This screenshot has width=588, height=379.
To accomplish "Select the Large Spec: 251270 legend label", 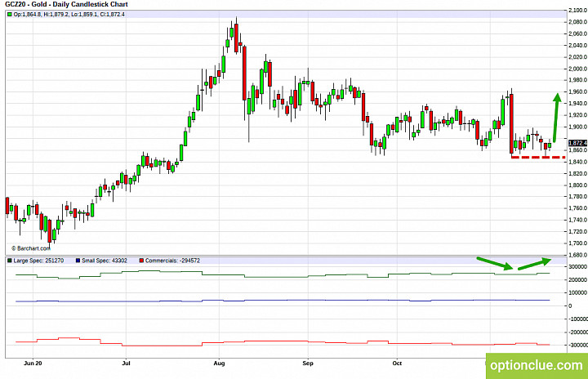I will pos(38,261).
